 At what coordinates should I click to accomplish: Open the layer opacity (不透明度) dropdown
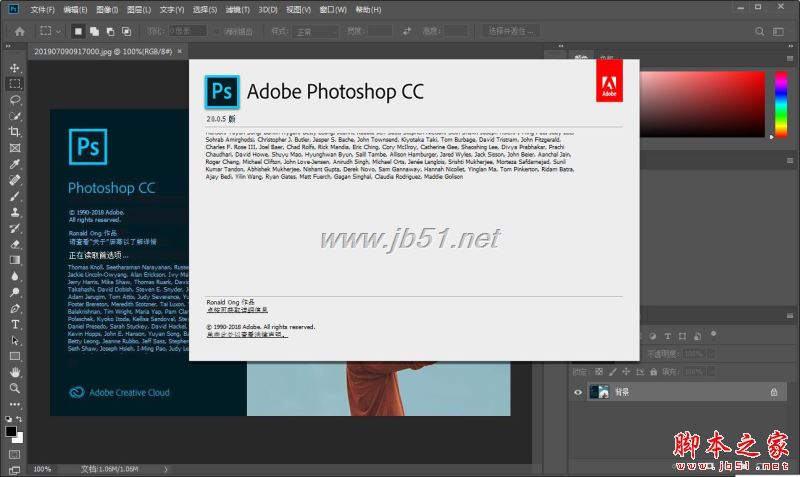click(x=711, y=354)
